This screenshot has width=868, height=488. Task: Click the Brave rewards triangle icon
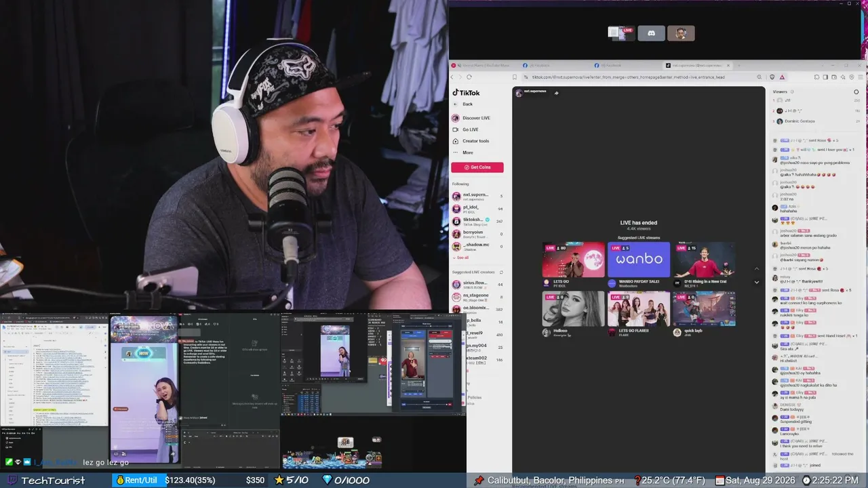782,77
